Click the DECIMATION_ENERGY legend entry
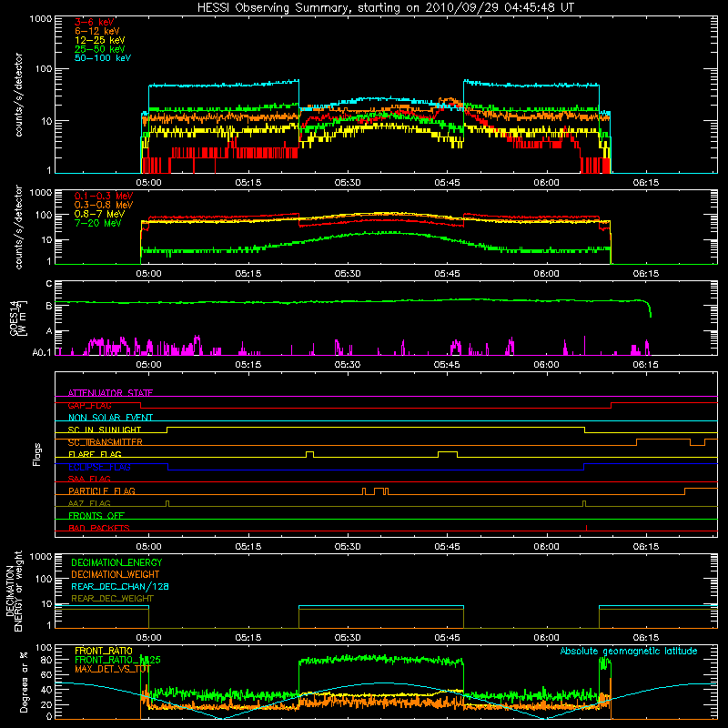Image resolution: width=728 pixels, height=728 pixels. (116, 562)
